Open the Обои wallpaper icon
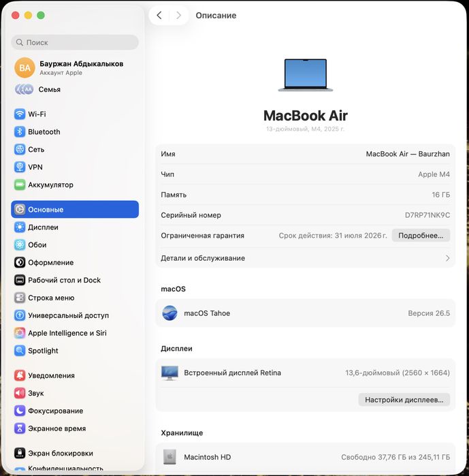The width and height of the screenshot is (469, 476). click(x=20, y=244)
